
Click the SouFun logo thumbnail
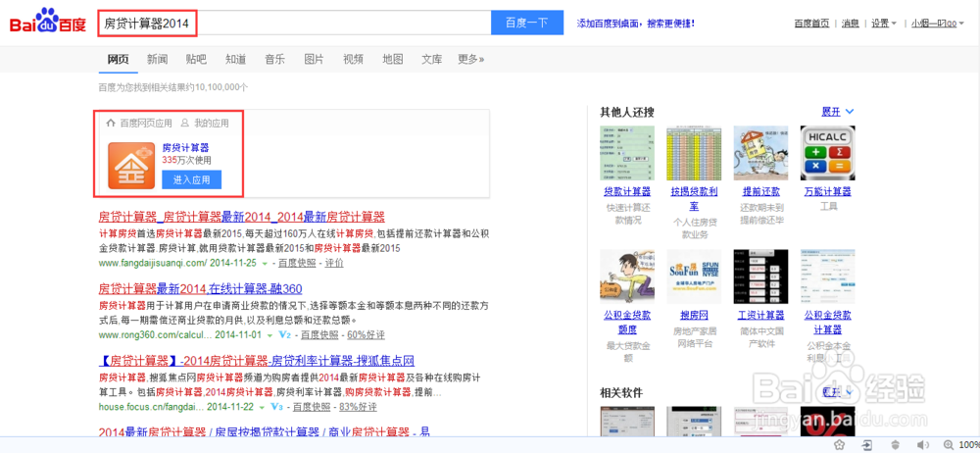coord(694,277)
